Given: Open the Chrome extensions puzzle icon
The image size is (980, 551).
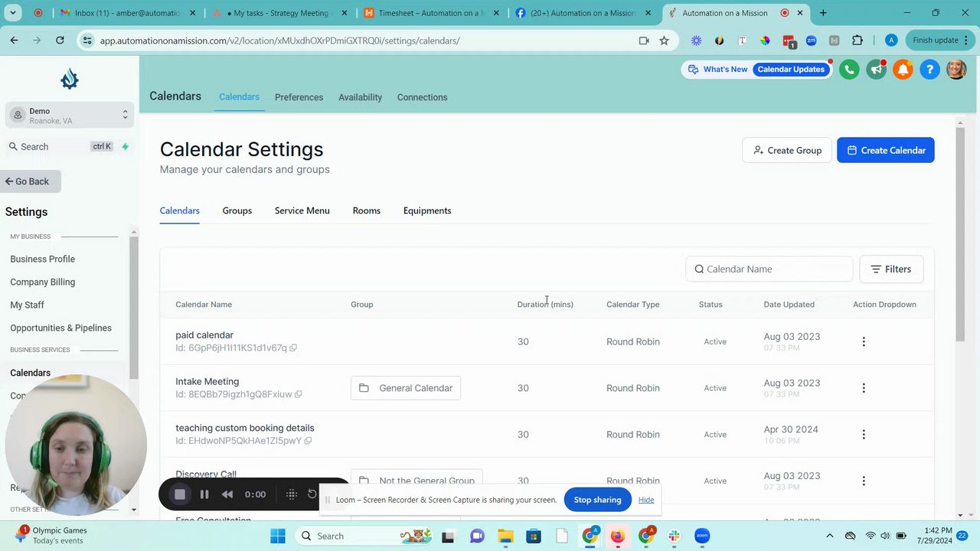Looking at the screenshot, I should coord(857,41).
